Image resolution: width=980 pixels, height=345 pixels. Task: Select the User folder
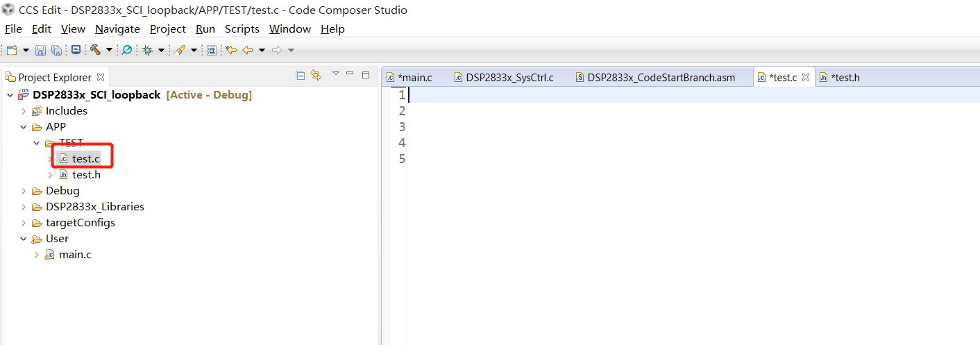(58, 239)
